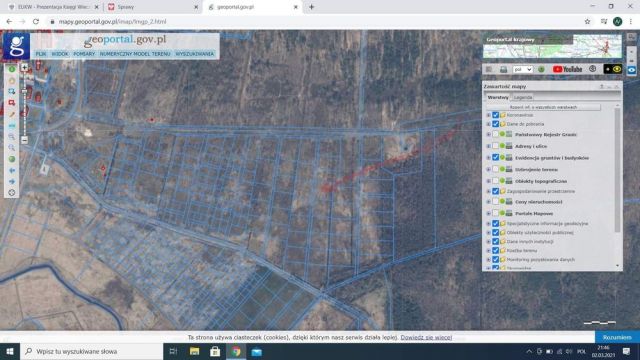640x360 pixels.
Task: Expand the Państwowy Rejestr Granic layer tree
Action: 488,134
